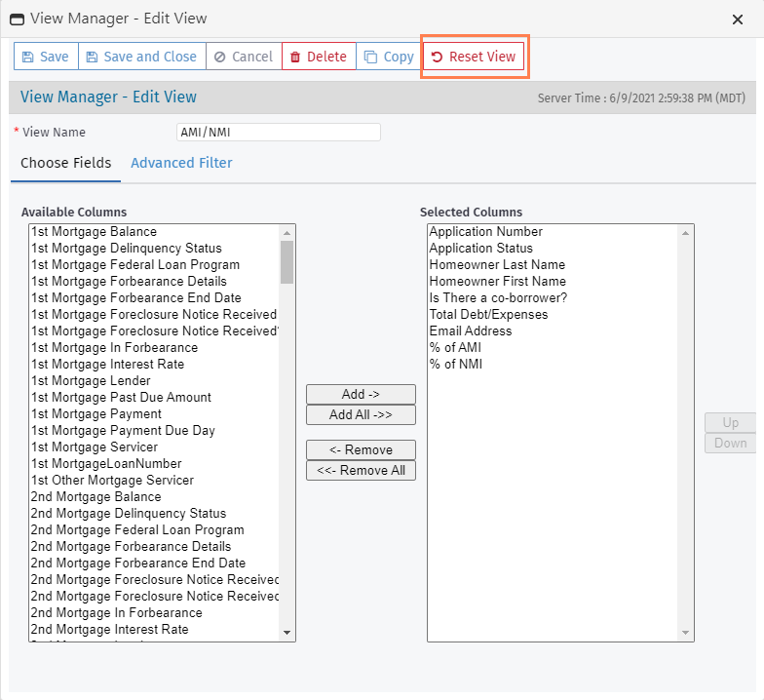Switch to the Advanced Filter tab
764x700 pixels.
click(181, 163)
